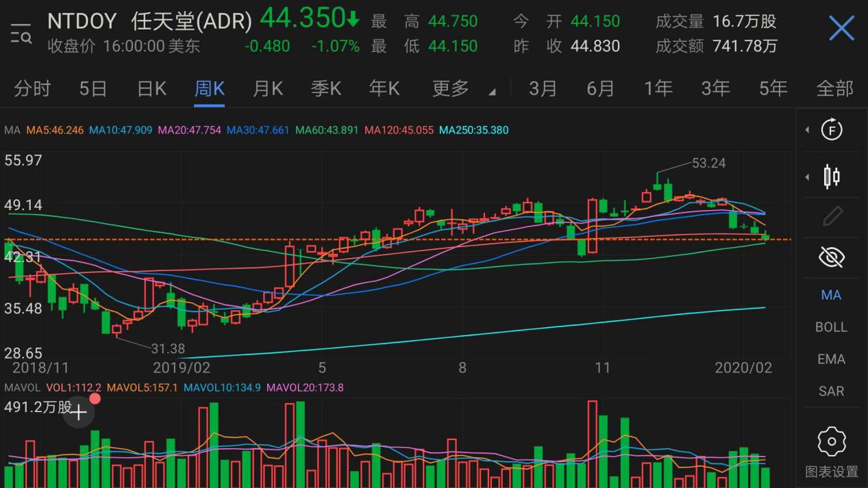Switch to the 分时 intraday tab

(x=30, y=88)
